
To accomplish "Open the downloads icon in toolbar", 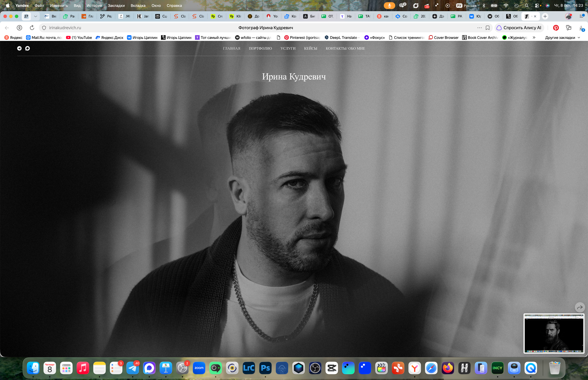I will pos(581,28).
